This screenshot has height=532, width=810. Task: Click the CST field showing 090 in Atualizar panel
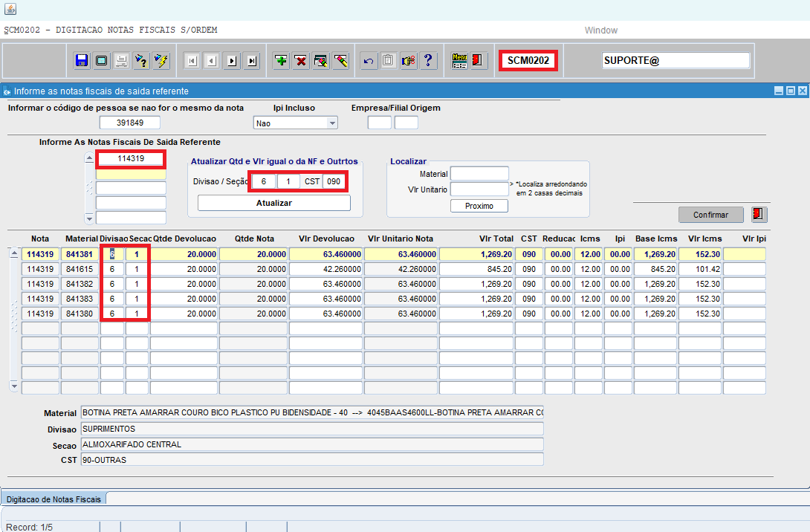coord(334,182)
